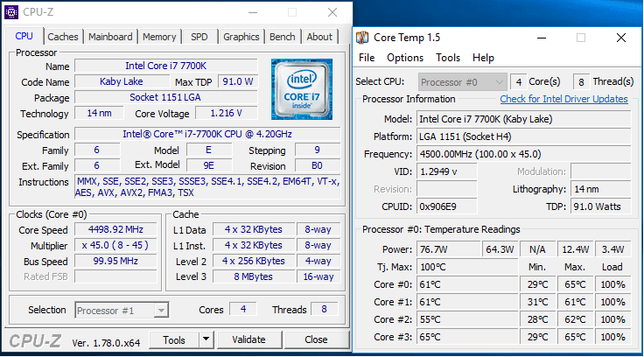Click the Core Speed value 4498.92 MHz
644x357 pixels.
coord(115,229)
